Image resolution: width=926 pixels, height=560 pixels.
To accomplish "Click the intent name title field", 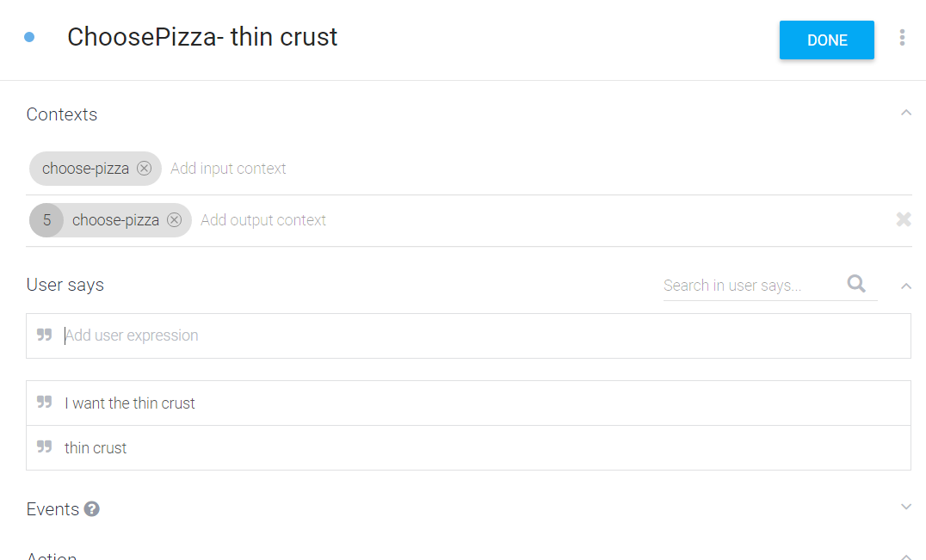I will tap(202, 38).
